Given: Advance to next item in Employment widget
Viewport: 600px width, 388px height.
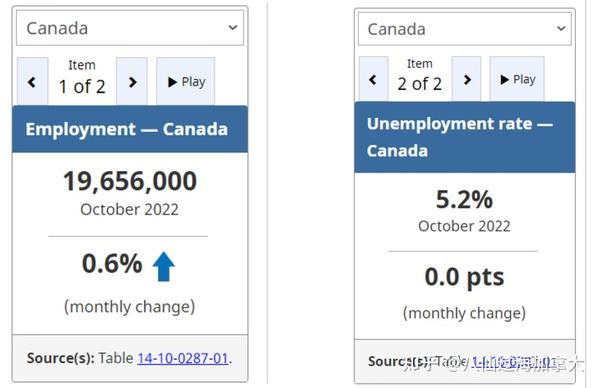Looking at the screenshot, I should (x=132, y=81).
